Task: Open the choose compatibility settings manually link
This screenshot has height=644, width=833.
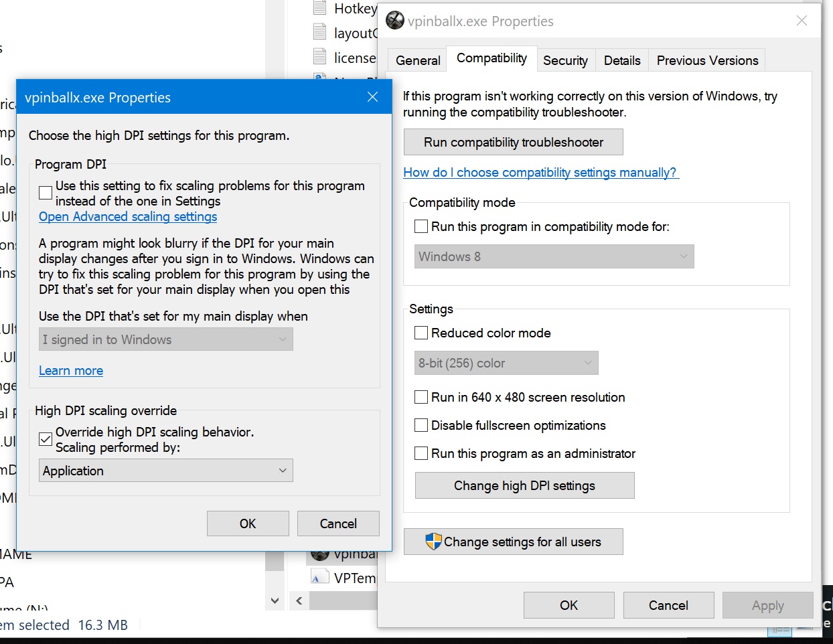Action: tap(541, 173)
